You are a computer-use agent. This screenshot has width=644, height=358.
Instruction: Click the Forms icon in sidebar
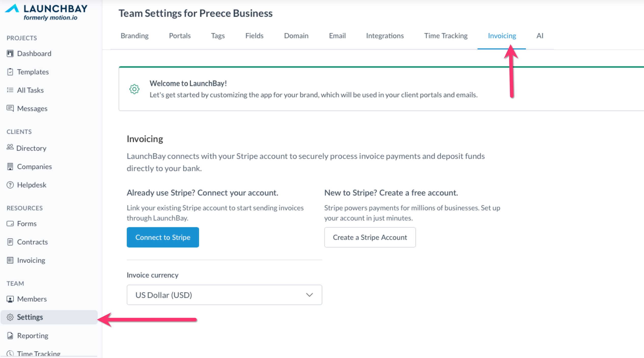10,224
